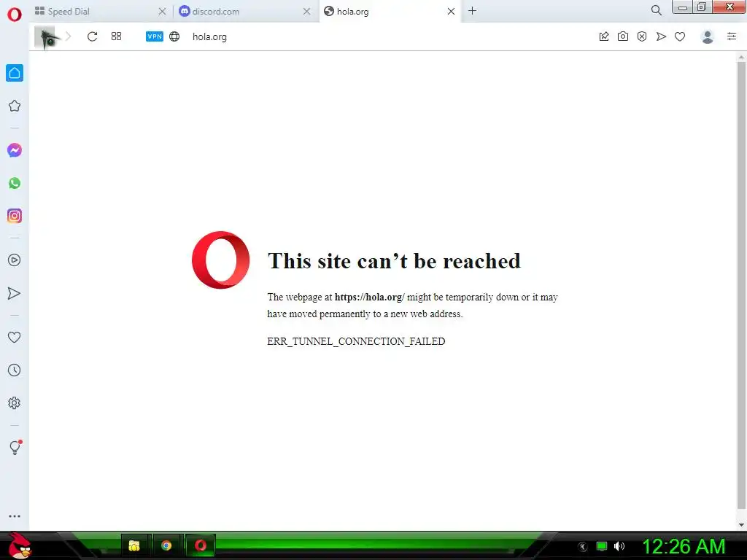Open WhatsApp in the sidebar

(x=15, y=183)
